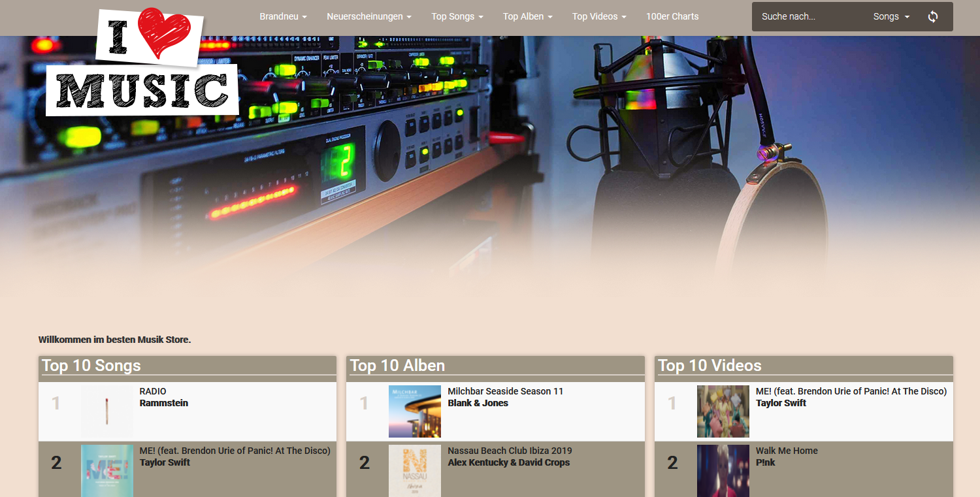Image resolution: width=980 pixels, height=497 pixels.
Task: Open the Top Videos dropdown
Action: 598,16
